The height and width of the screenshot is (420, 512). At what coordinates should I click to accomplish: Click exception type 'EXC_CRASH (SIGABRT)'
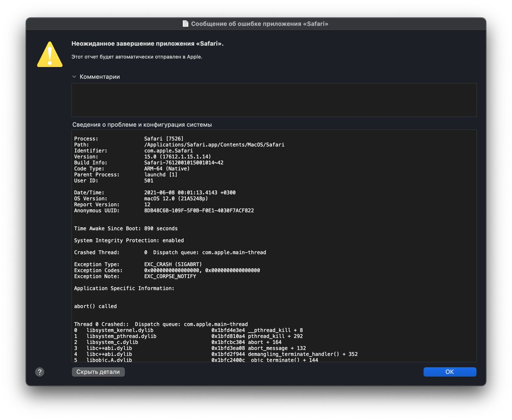[x=173, y=265]
